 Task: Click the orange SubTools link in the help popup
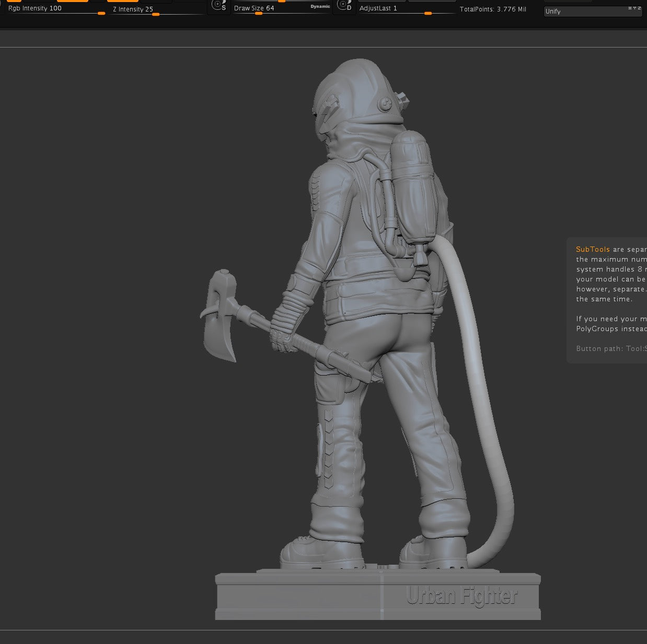pos(593,250)
